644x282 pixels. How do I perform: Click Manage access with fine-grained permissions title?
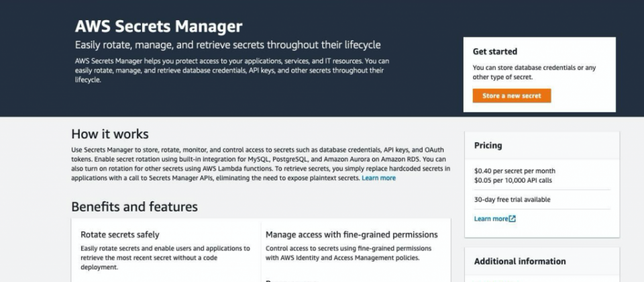click(x=352, y=235)
